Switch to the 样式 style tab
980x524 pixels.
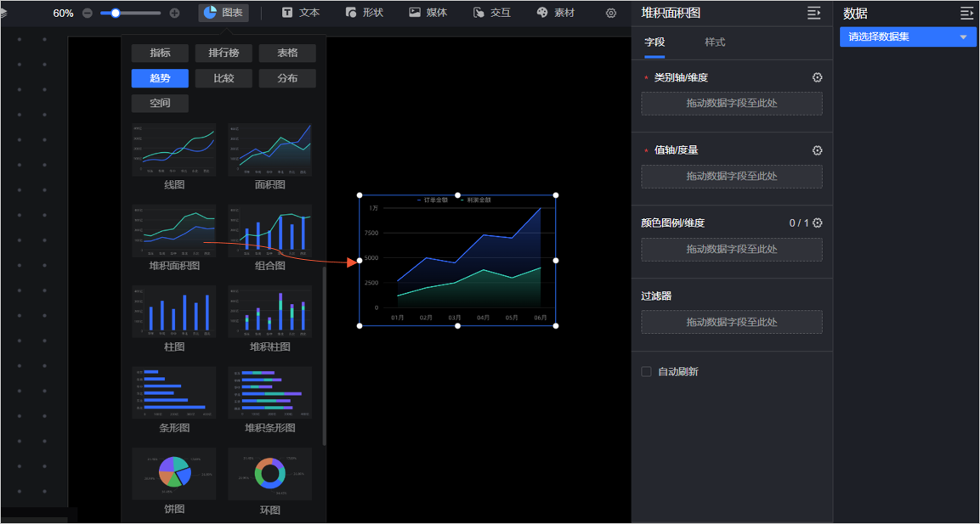point(715,42)
